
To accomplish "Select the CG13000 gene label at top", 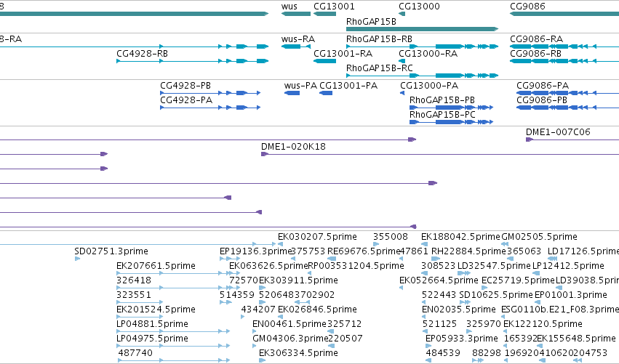I will coord(419,7).
